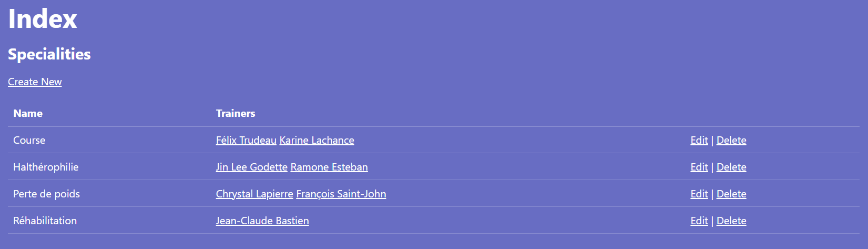Click the Réhabilitation name cell

click(45, 221)
